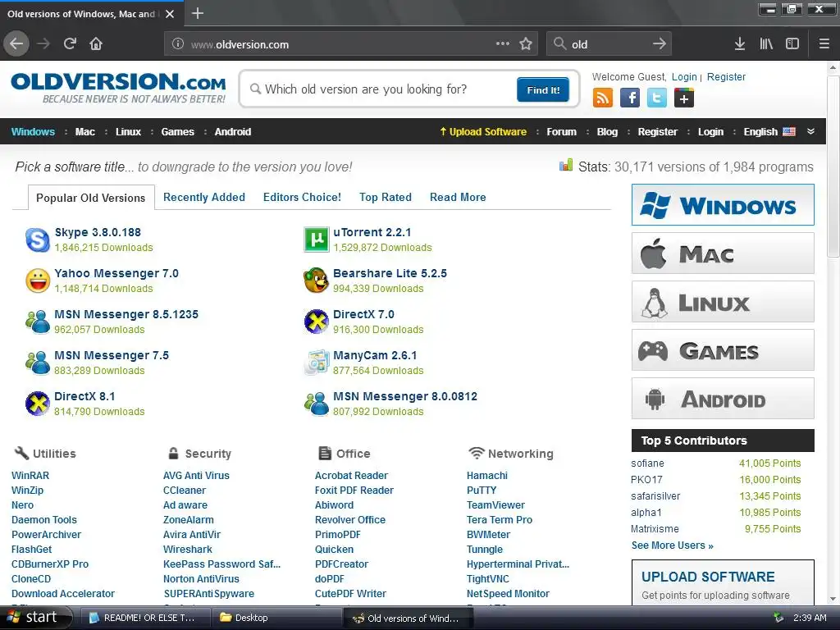Click the system tray network icon
The image size is (840, 630).
[778, 618]
